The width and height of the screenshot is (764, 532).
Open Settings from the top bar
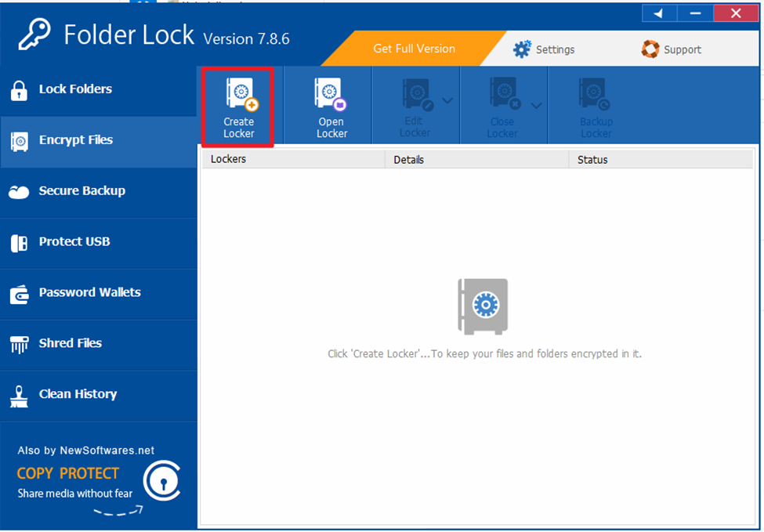tap(544, 49)
